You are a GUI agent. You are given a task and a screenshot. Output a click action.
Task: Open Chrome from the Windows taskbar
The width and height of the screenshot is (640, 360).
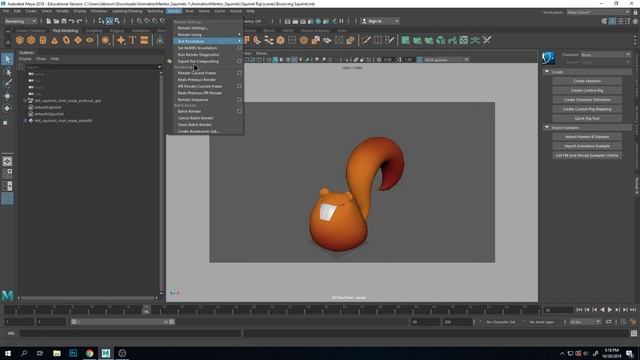coord(89,353)
